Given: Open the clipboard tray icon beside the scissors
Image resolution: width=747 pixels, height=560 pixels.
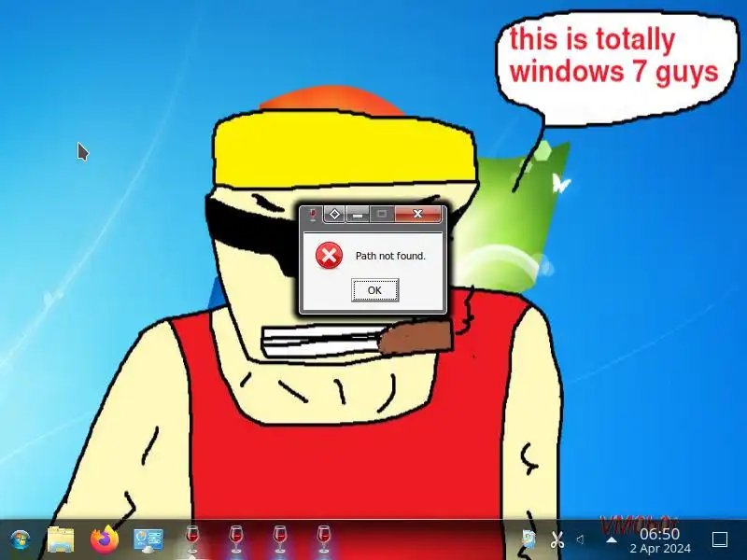Looking at the screenshot, I should (528, 539).
